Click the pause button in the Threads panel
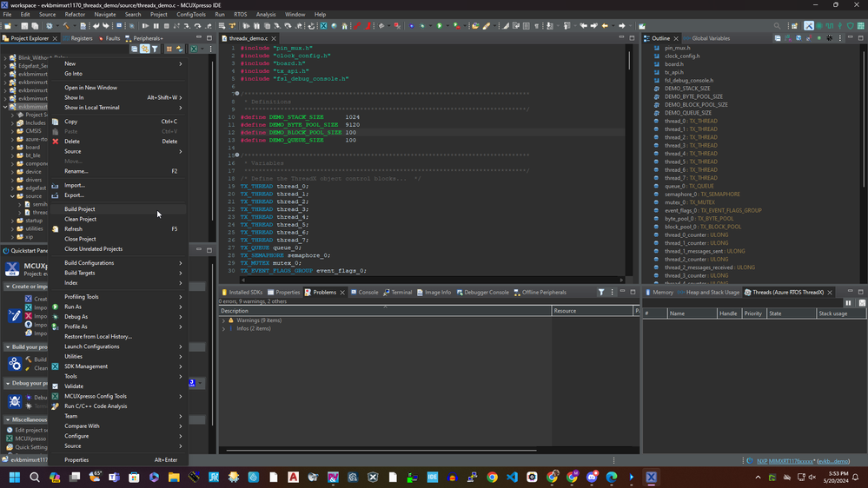868x488 pixels. pyautogui.click(x=849, y=303)
